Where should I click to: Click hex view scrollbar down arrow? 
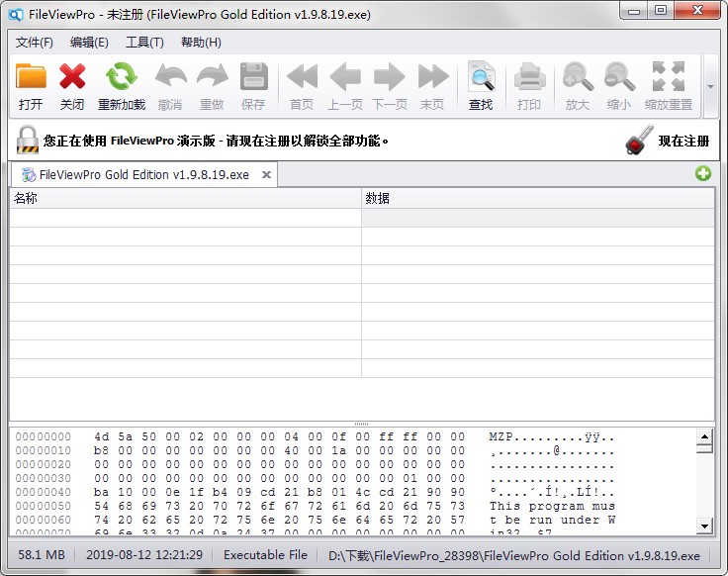point(704,527)
